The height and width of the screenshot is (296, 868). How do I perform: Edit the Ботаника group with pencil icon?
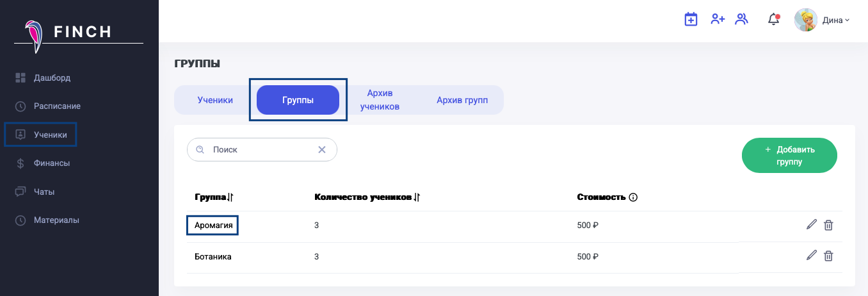tap(812, 256)
